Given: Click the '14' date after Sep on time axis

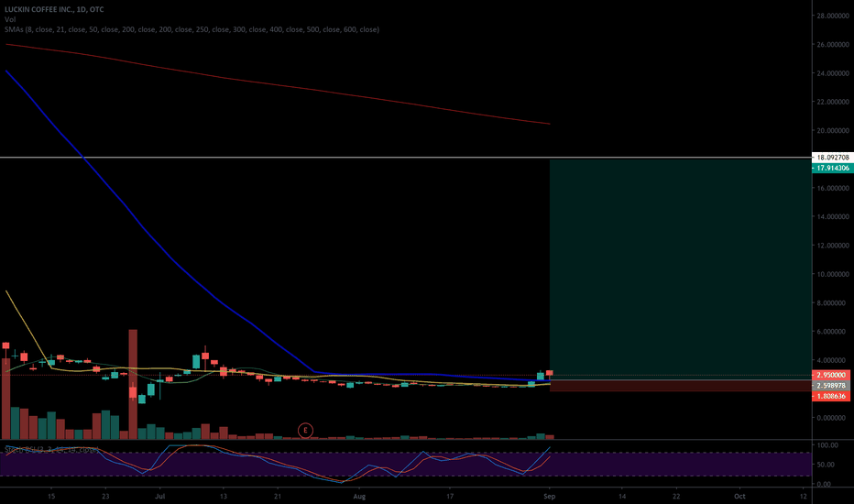Looking at the screenshot, I should click(x=622, y=497).
